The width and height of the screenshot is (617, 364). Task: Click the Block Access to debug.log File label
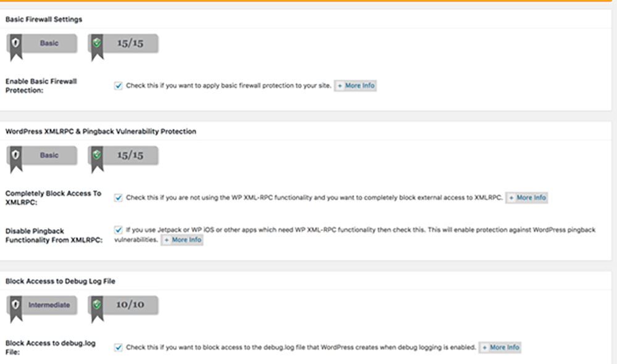[51, 347]
